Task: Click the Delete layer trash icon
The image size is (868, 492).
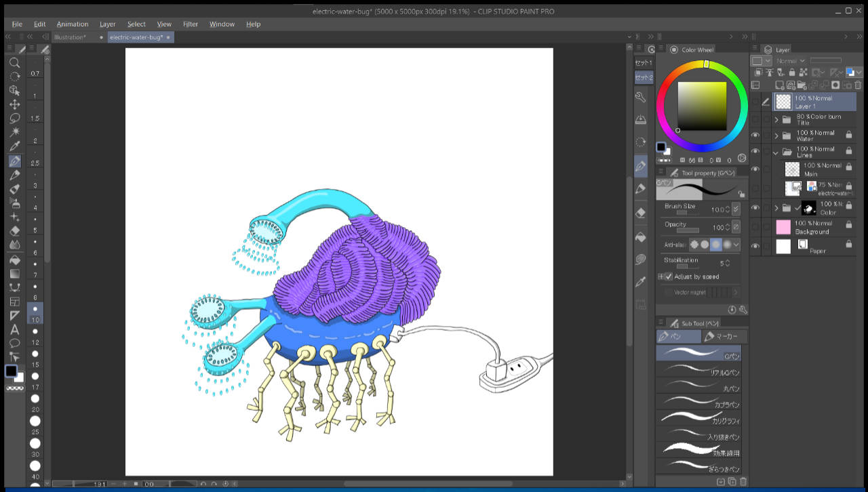Action: click(858, 85)
